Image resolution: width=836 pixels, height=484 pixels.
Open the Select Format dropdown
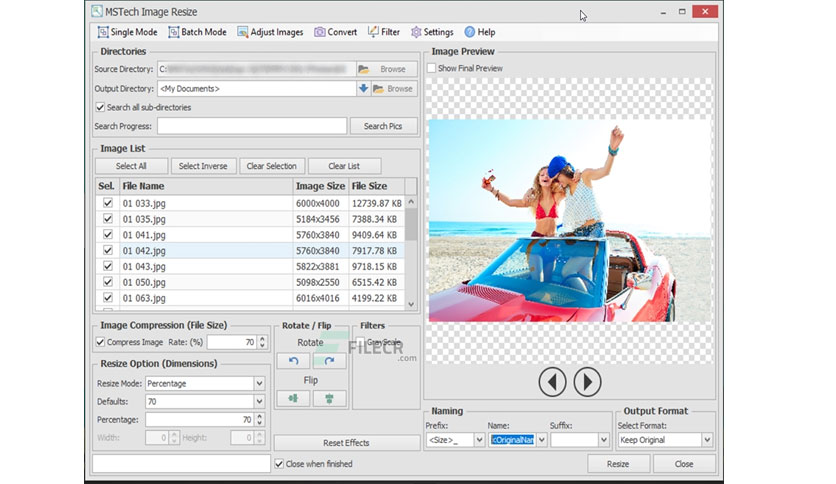point(707,440)
